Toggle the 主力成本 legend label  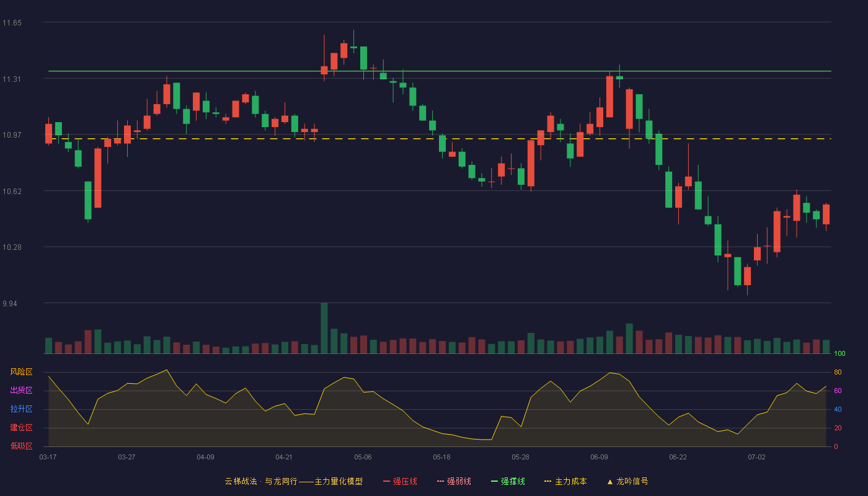(571, 482)
